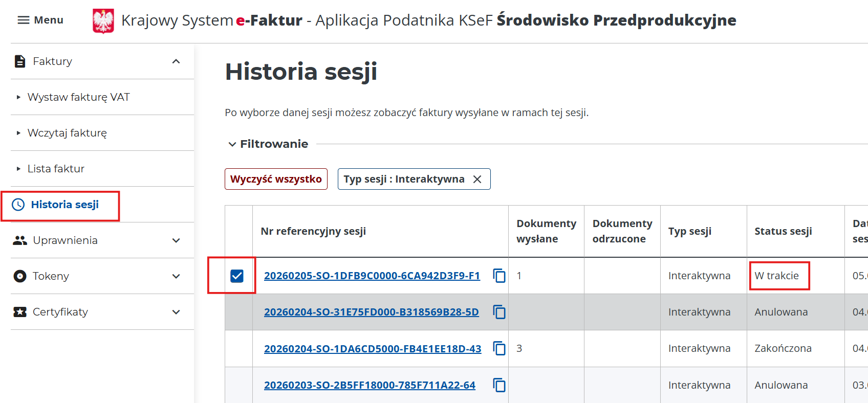Collapse the Faktury sidebar section

click(x=176, y=61)
